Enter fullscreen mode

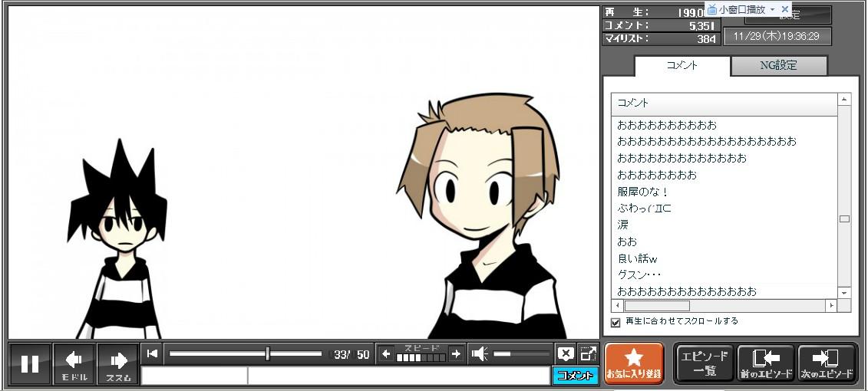pos(588,353)
